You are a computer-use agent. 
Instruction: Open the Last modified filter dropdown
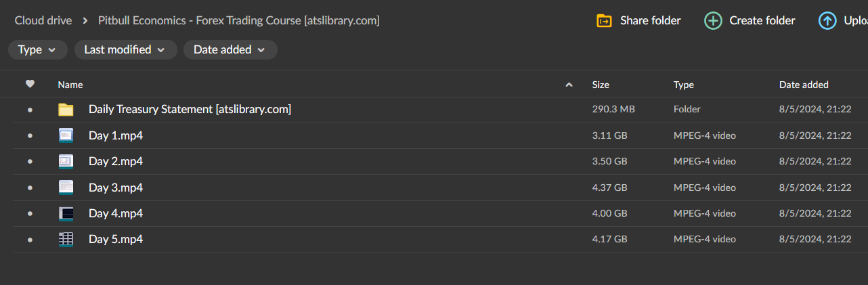tap(125, 49)
